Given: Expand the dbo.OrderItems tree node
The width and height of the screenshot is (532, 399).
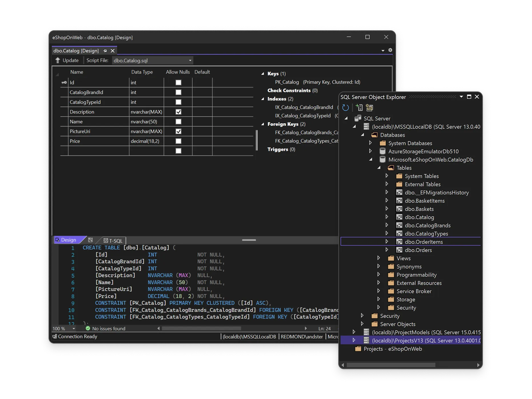Looking at the screenshot, I should (387, 241).
